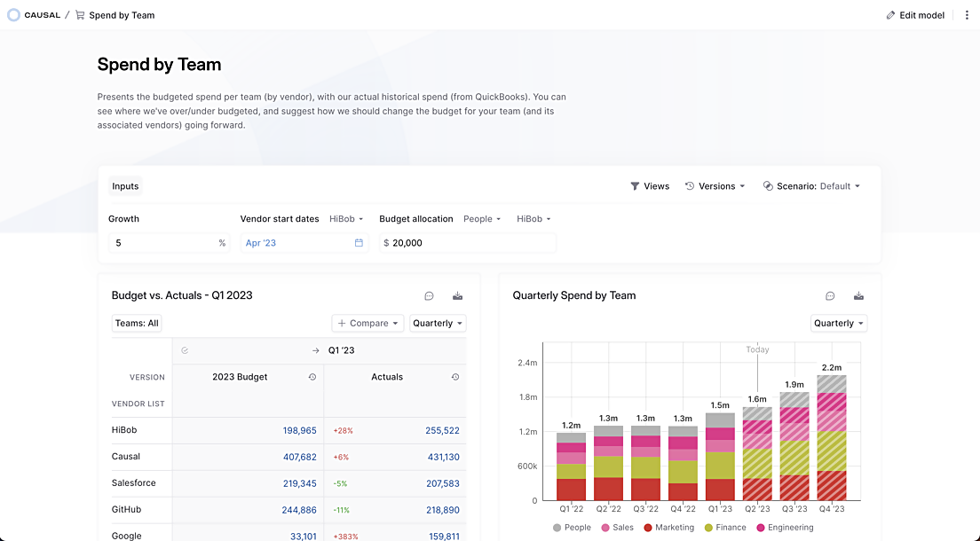The image size is (980, 541).
Task: Click history icon beside Actuals column
Action: click(455, 377)
